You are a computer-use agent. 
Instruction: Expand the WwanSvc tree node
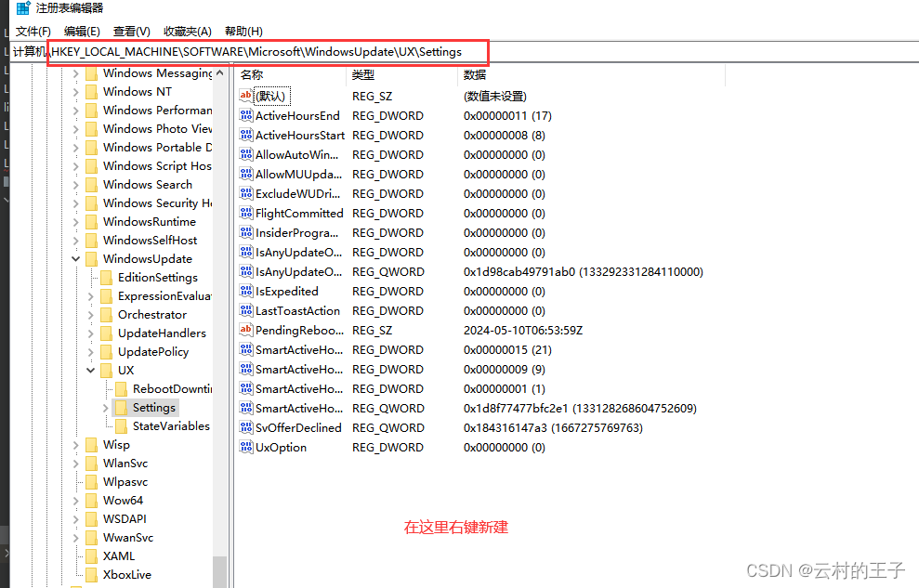pos(75,538)
